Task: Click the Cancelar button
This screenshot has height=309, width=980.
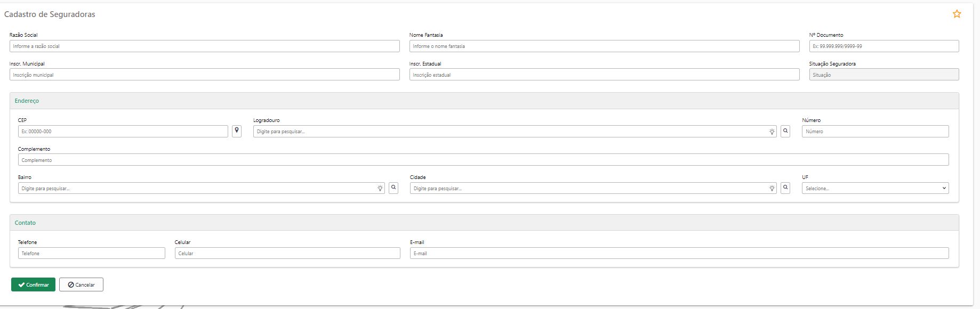Action: 81,284
